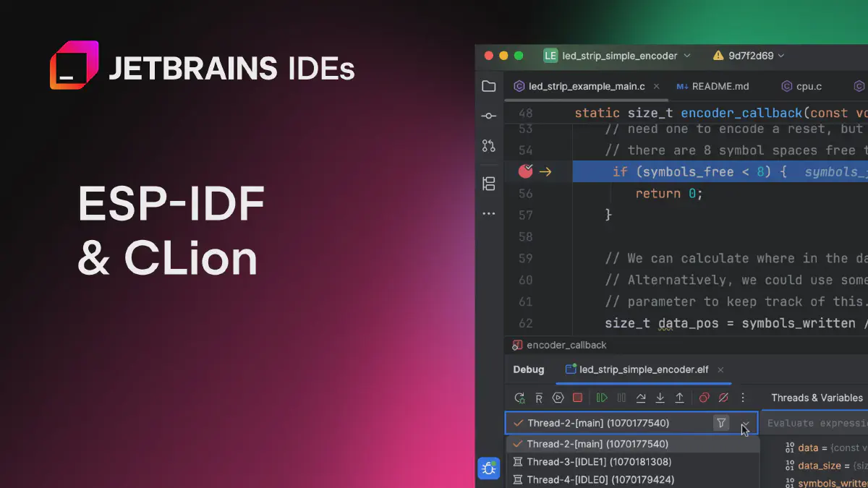
Task: Open the Project tool window folder icon
Action: [x=489, y=86]
